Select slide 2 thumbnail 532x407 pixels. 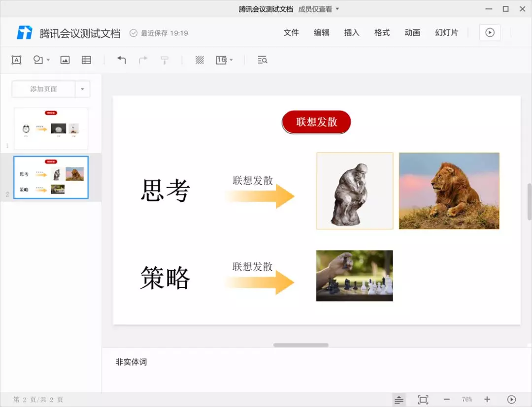[x=51, y=177]
